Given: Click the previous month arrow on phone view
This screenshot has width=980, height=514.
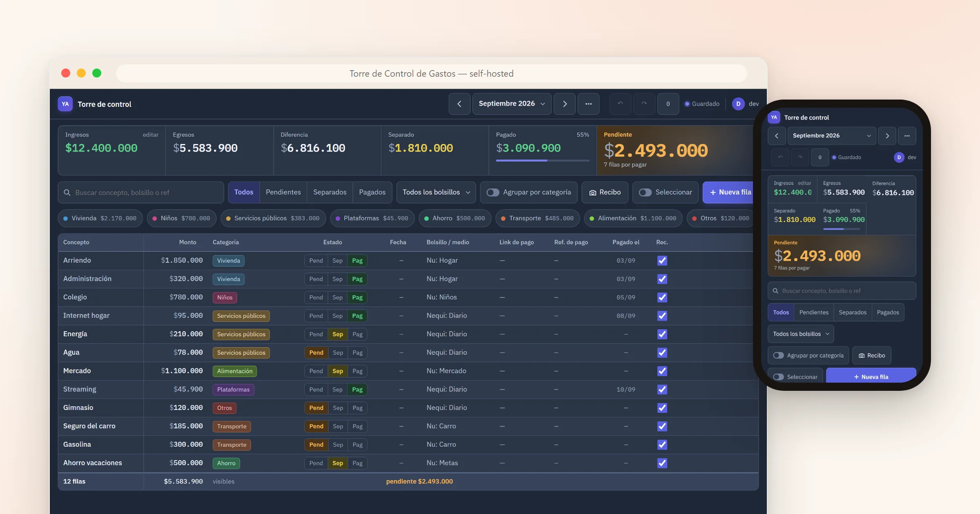Looking at the screenshot, I should [777, 136].
